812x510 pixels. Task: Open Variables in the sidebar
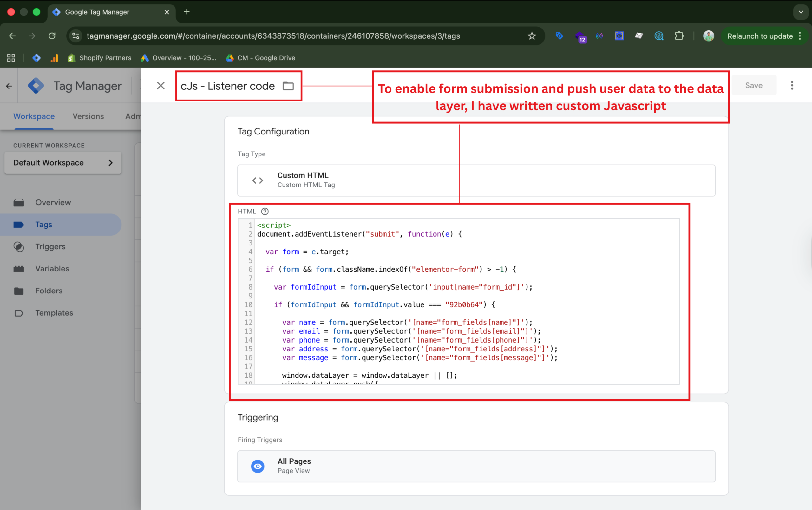[x=52, y=269]
